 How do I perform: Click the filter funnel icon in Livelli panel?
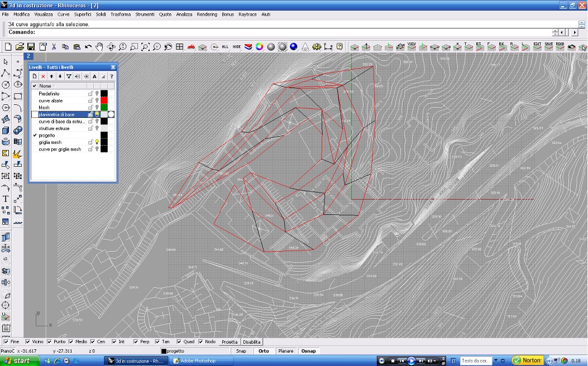[x=69, y=76]
